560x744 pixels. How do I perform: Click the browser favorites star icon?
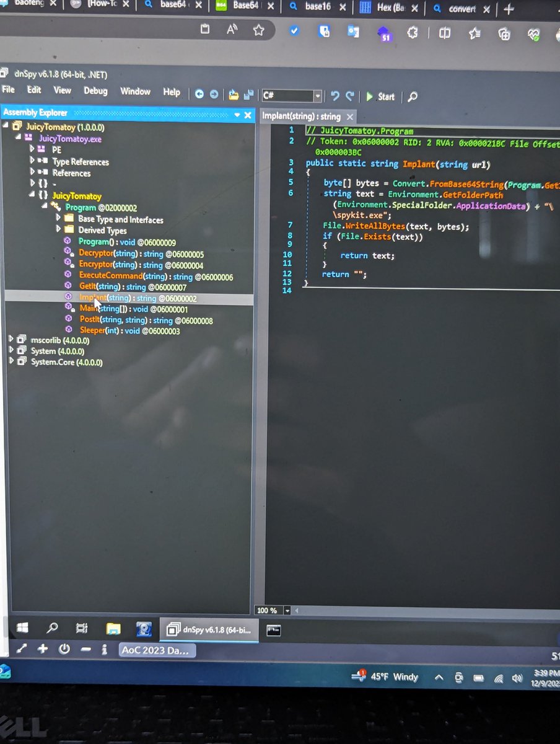(x=258, y=30)
